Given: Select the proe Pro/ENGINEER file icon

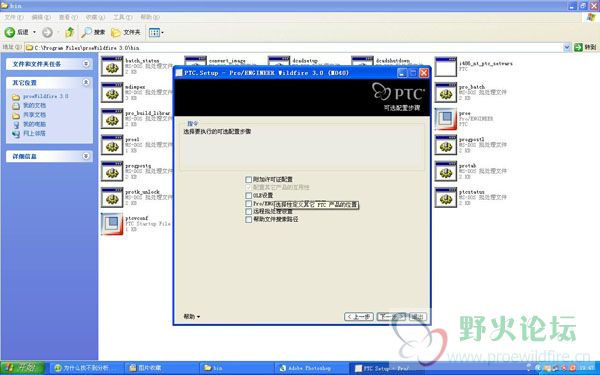Looking at the screenshot, I should 446,119.
